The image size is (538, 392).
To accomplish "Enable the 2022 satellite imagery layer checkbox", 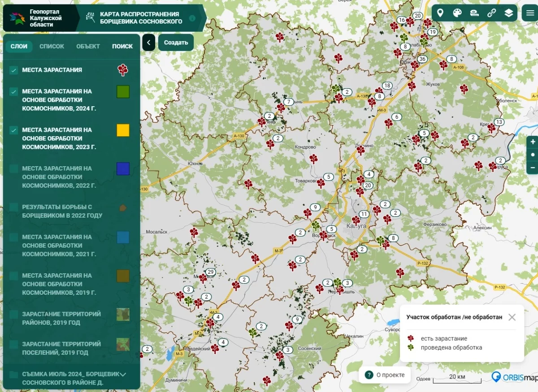I will [x=14, y=168].
